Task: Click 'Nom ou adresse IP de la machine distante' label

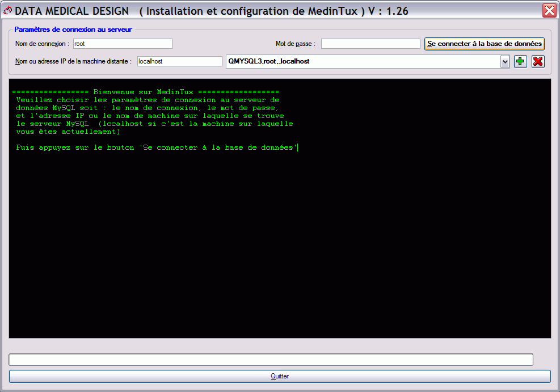Action: (x=73, y=61)
